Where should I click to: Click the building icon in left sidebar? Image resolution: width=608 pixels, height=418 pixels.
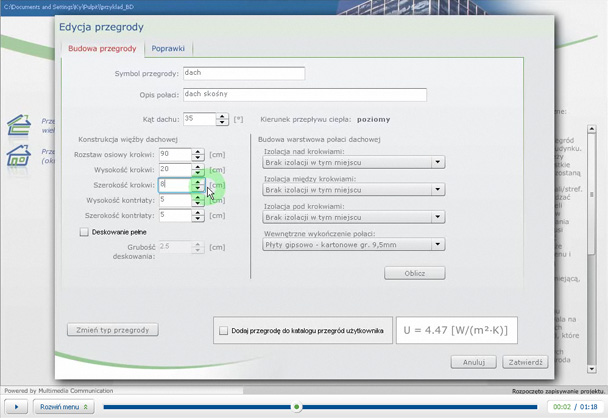[x=18, y=124]
